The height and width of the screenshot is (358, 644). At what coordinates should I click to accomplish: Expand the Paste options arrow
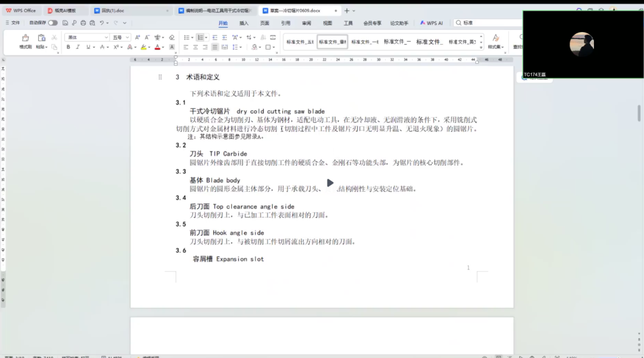47,47
